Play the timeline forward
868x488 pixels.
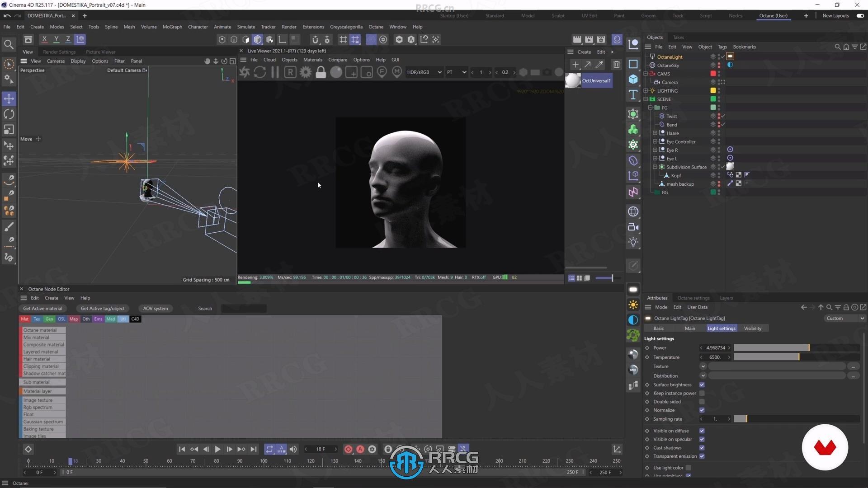coord(217,449)
